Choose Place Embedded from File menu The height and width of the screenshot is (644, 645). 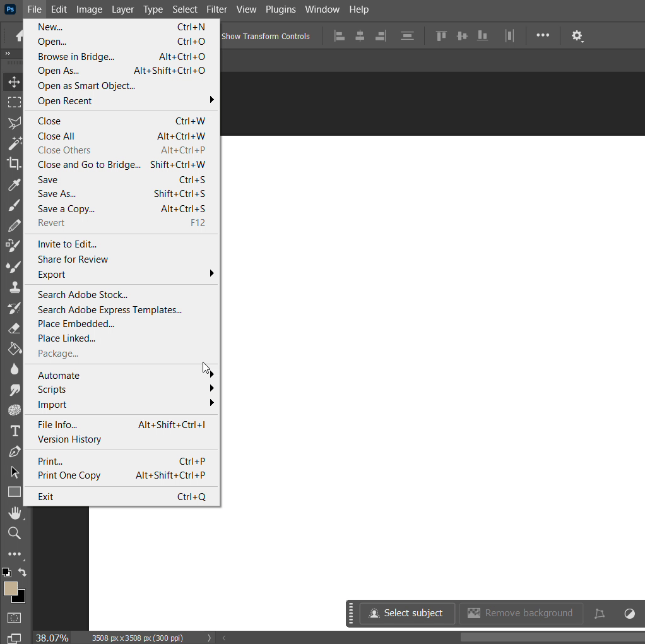[121, 324]
